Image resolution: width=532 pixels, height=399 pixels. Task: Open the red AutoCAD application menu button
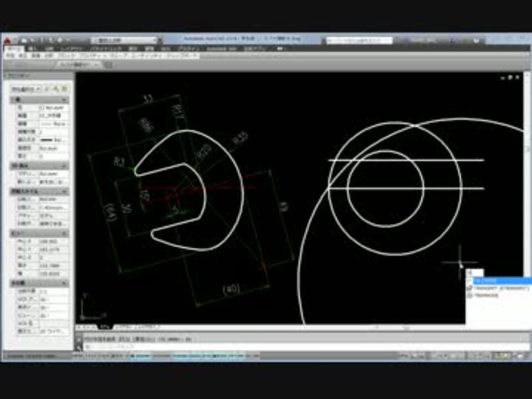[7, 42]
